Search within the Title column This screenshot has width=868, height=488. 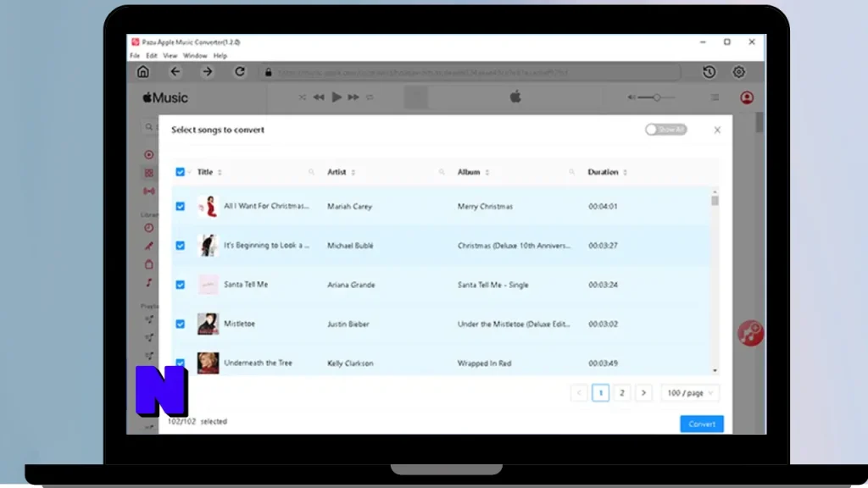pyautogui.click(x=311, y=172)
